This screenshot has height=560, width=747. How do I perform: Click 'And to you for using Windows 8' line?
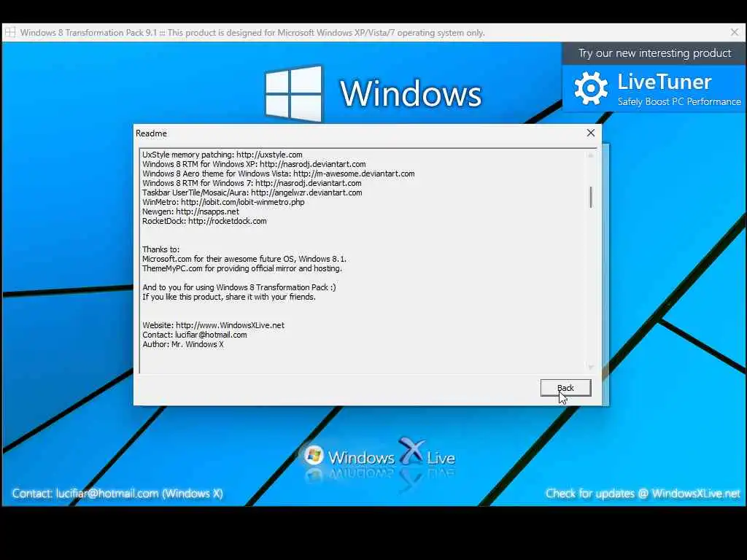pyautogui.click(x=239, y=287)
